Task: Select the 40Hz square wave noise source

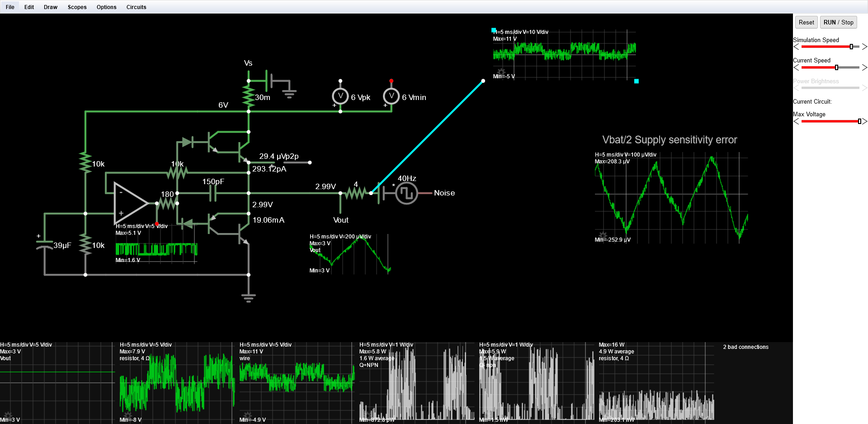Action: click(x=406, y=193)
